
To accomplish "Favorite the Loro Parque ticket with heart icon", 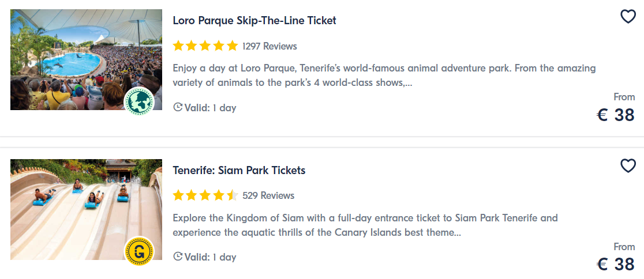I will pyautogui.click(x=628, y=16).
